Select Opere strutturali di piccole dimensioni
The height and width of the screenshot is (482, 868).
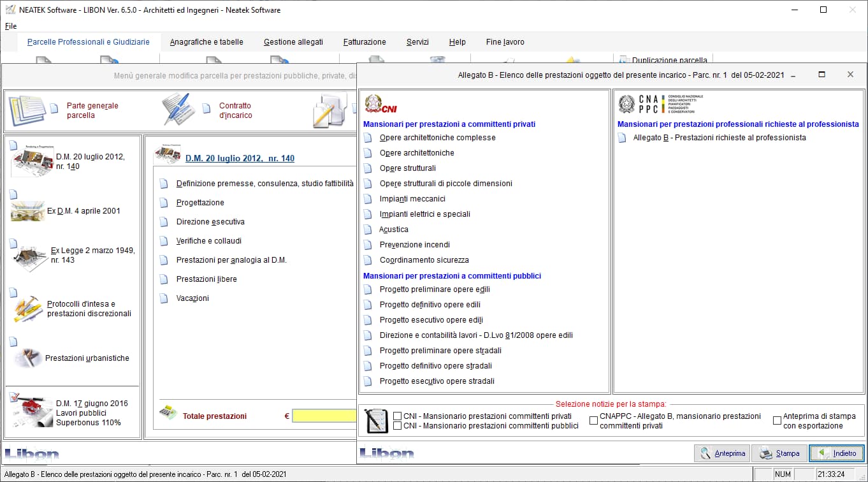point(445,184)
